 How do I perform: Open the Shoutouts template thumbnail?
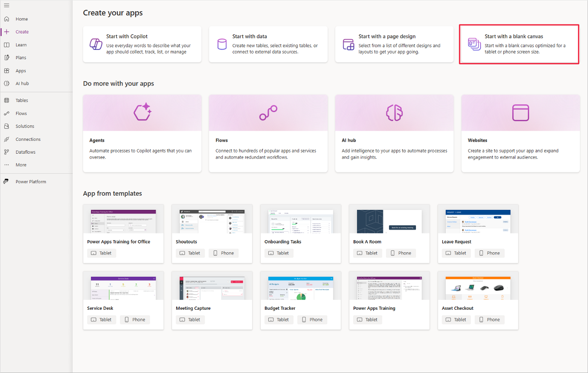pyautogui.click(x=212, y=221)
